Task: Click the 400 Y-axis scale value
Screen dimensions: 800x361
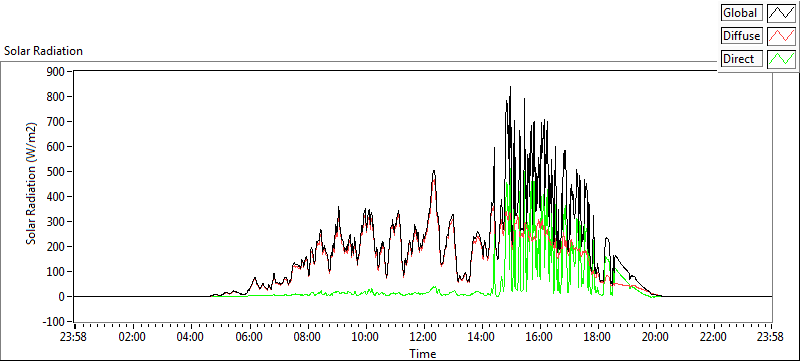Action: (56, 196)
